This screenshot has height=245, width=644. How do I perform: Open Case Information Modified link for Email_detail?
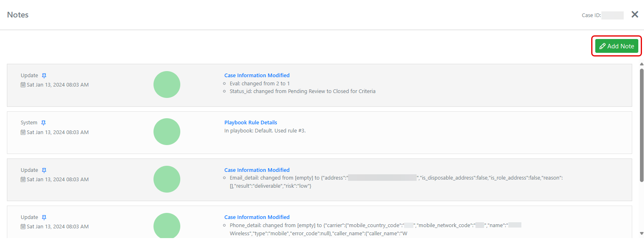pos(257,170)
